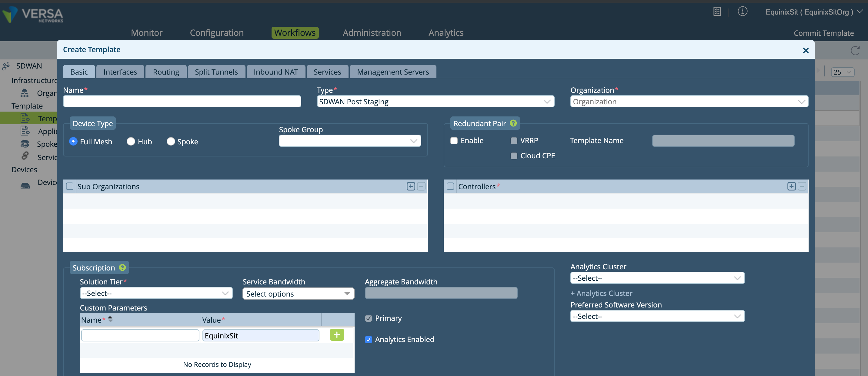Close the Create Template dialog
This screenshot has width=868, height=376.
click(x=806, y=51)
